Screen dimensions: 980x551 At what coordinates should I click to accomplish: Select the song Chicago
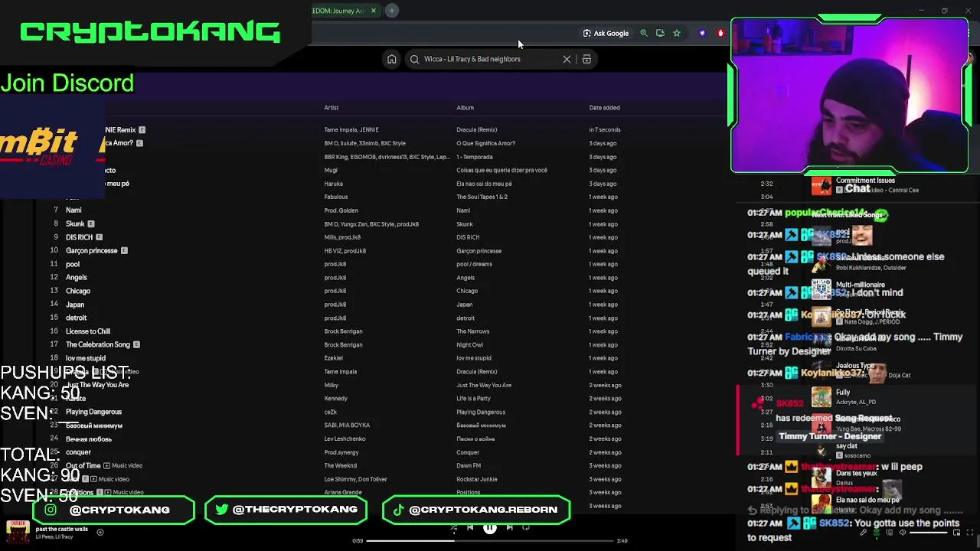pos(78,291)
